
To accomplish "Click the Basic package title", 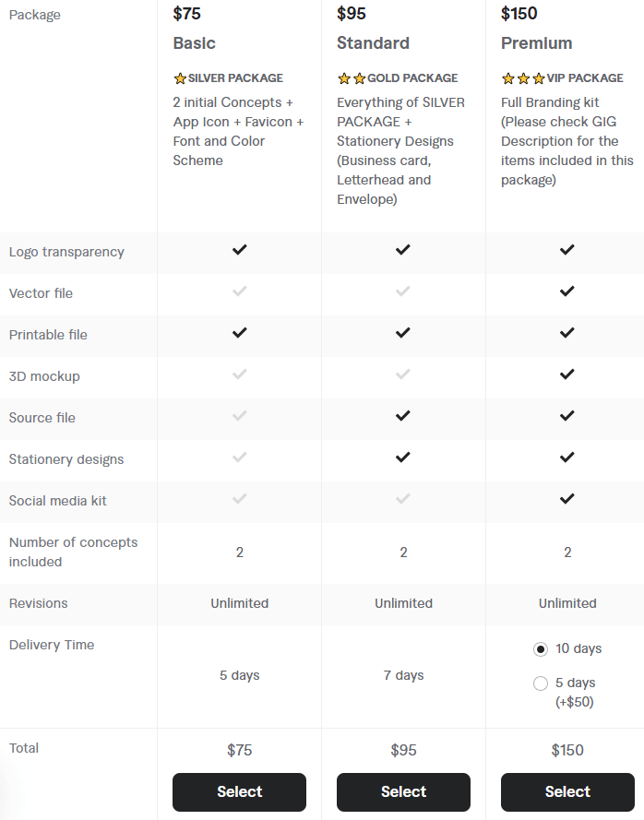I will click(x=195, y=43).
